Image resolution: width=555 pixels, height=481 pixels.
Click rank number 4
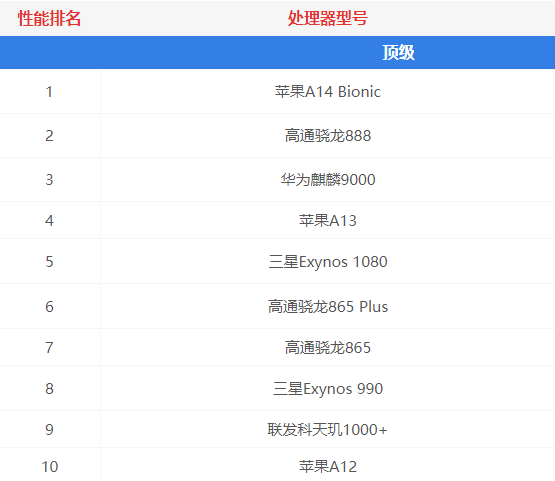tap(49, 221)
